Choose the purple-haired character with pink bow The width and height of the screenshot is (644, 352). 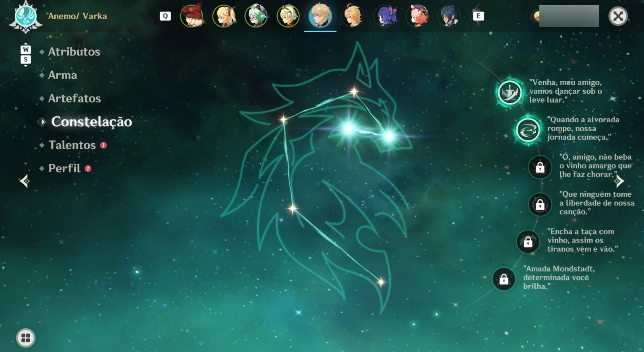[x=386, y=16]
